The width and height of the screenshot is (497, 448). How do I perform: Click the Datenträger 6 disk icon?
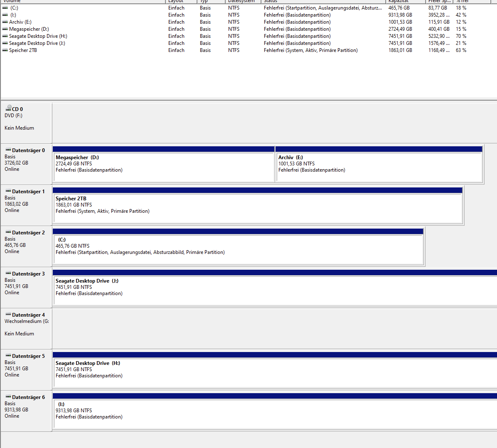8,396
